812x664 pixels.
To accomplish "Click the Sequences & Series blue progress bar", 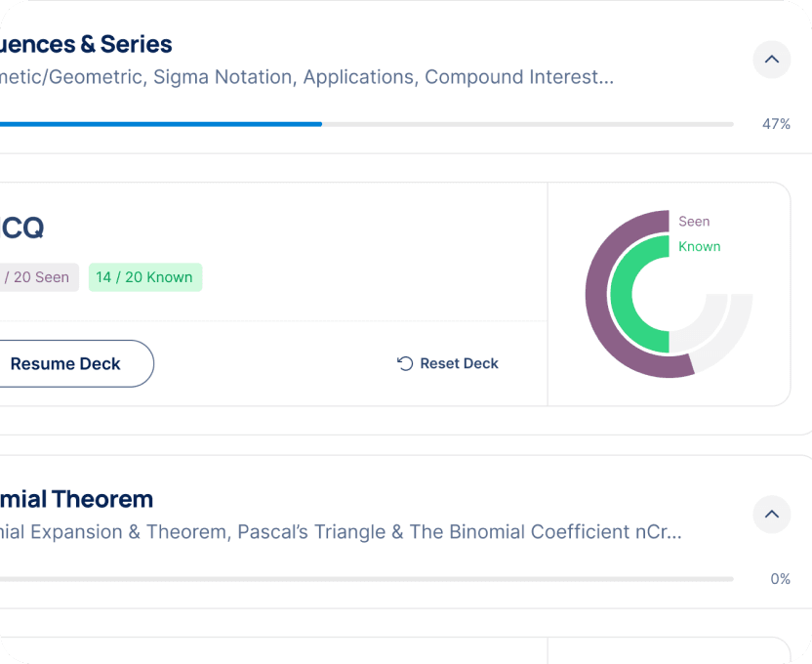I will pos(161,124).
